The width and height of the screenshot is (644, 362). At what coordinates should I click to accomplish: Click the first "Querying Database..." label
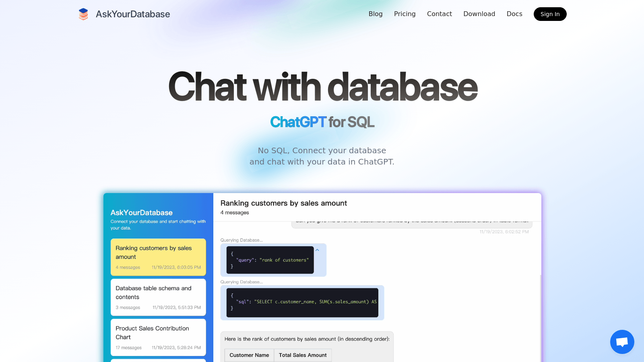coord(242,240)
